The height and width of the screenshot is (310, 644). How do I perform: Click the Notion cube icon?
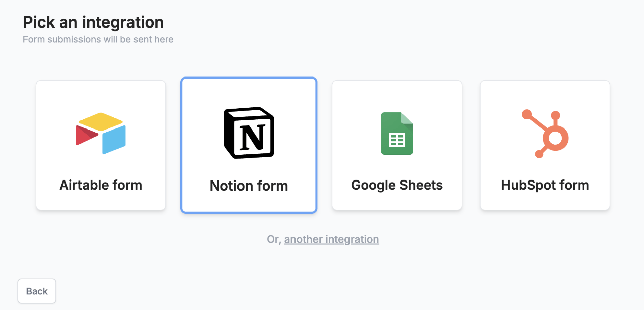[249, 133]
